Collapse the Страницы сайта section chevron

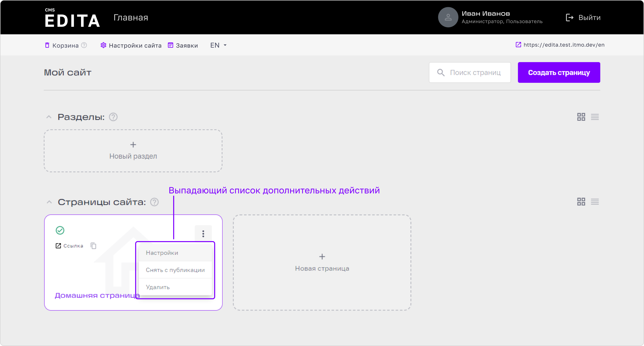pyautogui.click(x=49, y=202)
